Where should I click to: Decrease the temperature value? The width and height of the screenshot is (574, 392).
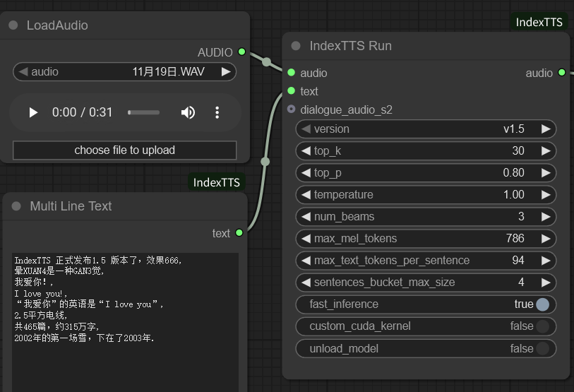[x=306, y=195]
